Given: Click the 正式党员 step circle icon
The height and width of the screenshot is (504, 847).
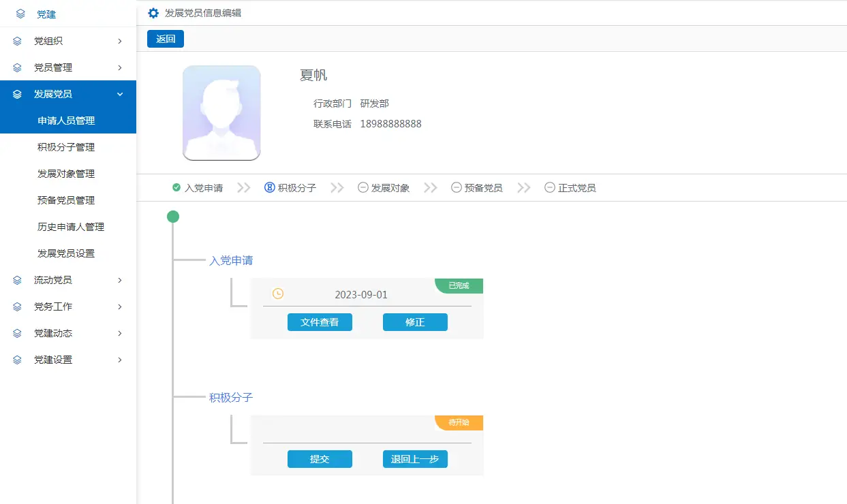Looking at the screenshot, I should [549, 187].
